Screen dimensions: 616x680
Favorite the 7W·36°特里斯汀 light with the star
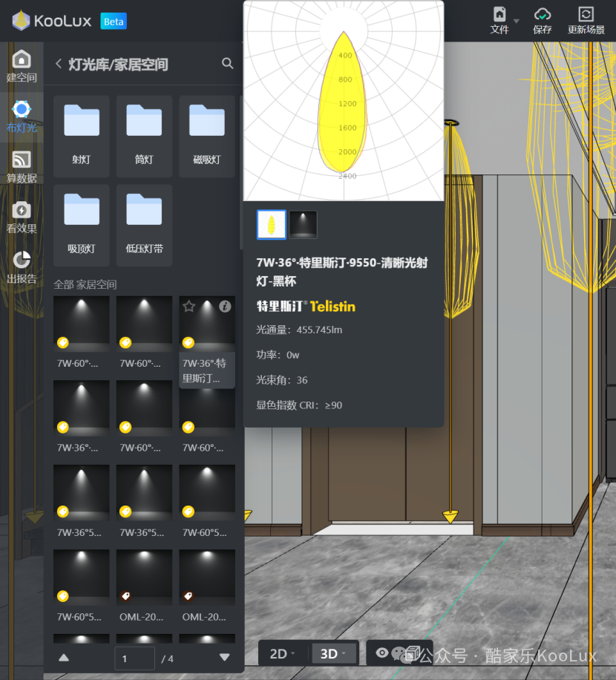coord(189,307)
